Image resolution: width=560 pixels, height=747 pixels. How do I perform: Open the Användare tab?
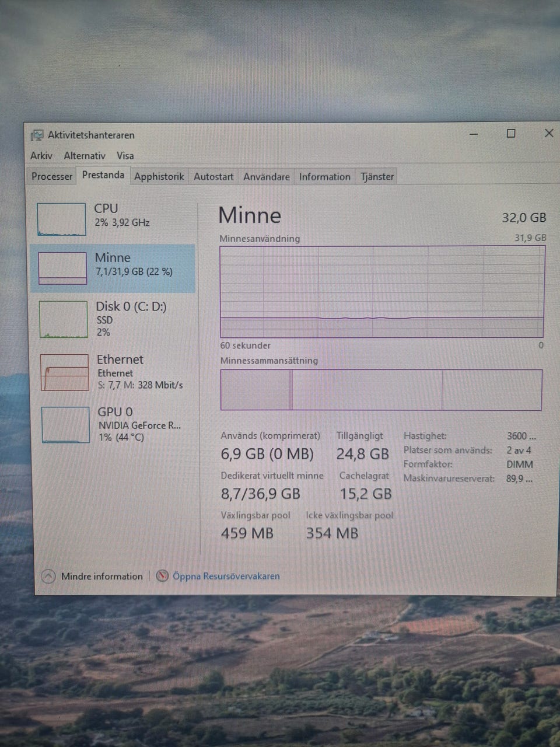coord(266,176)
